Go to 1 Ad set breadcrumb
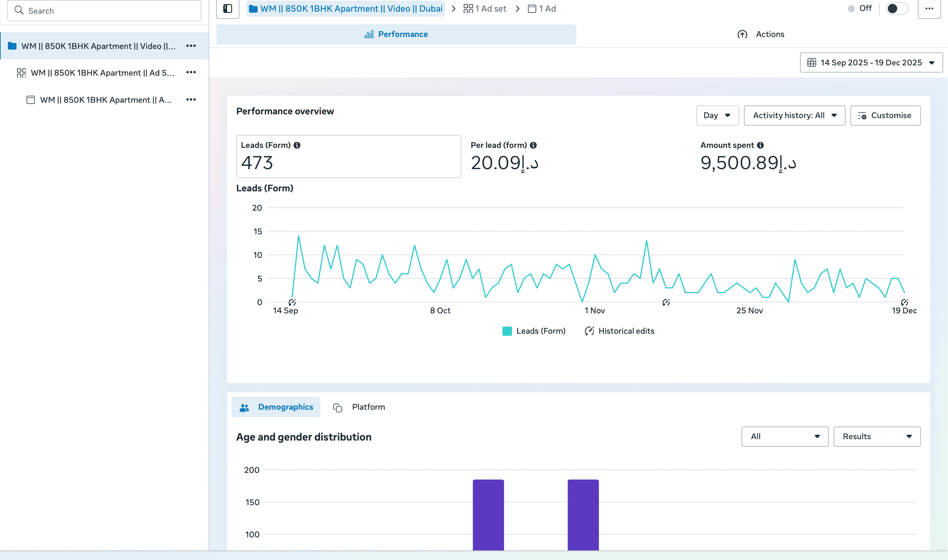 (485, 9)
